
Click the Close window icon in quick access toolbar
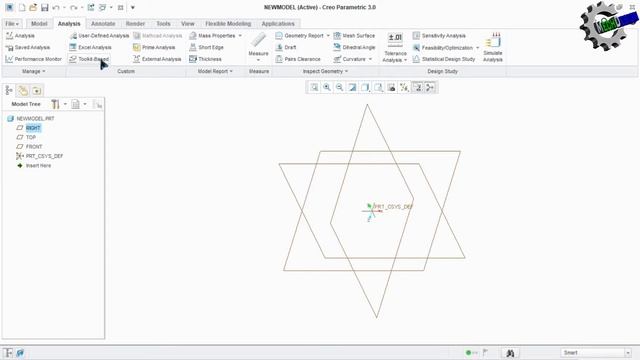coord(120,7)
